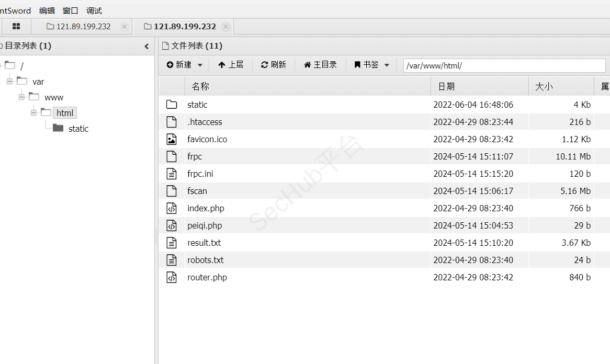Select the frpc.ini text file icon
This screenshot has height=364, width=610.
[172, 174]
